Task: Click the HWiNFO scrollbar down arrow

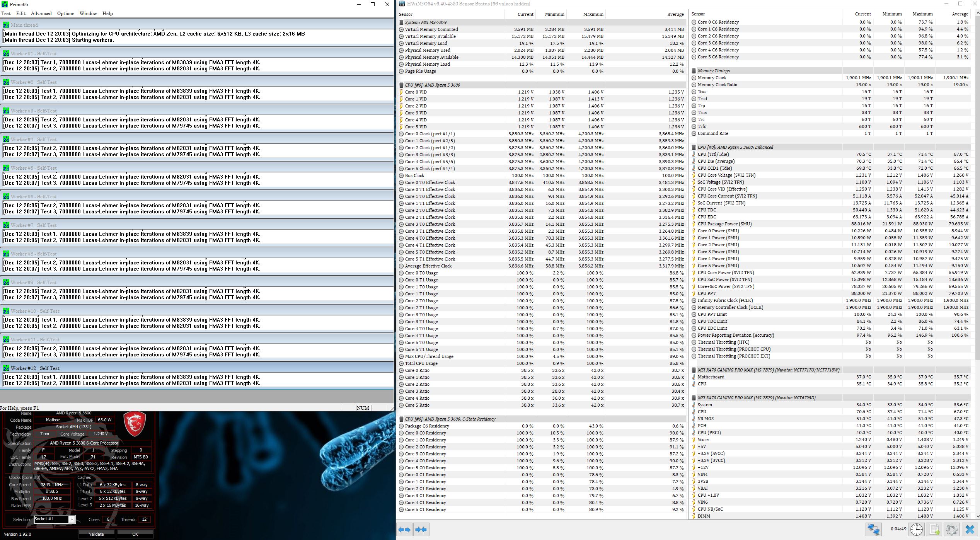Action: coord(978,516)
